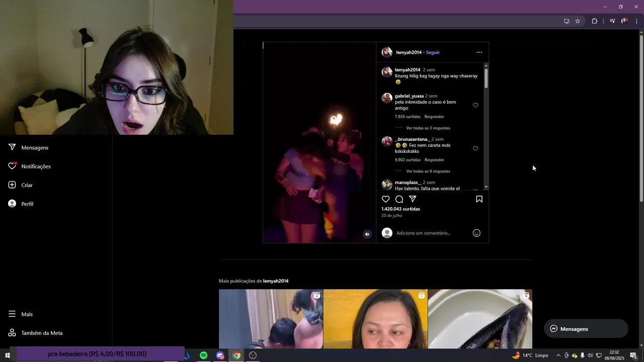Open Spotify from the taskbar
Screen dimensions: 644x362
coord(203,355)
